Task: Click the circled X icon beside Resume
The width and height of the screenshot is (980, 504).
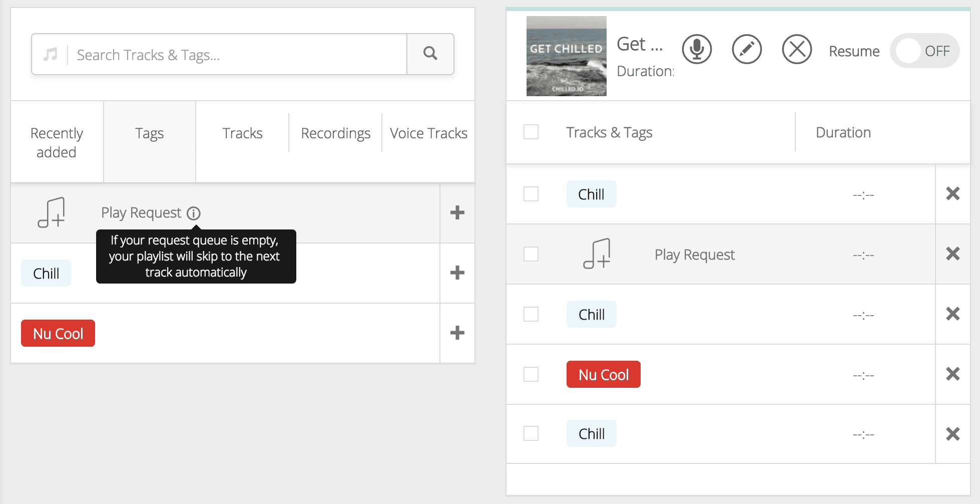Action: (796, 50)
